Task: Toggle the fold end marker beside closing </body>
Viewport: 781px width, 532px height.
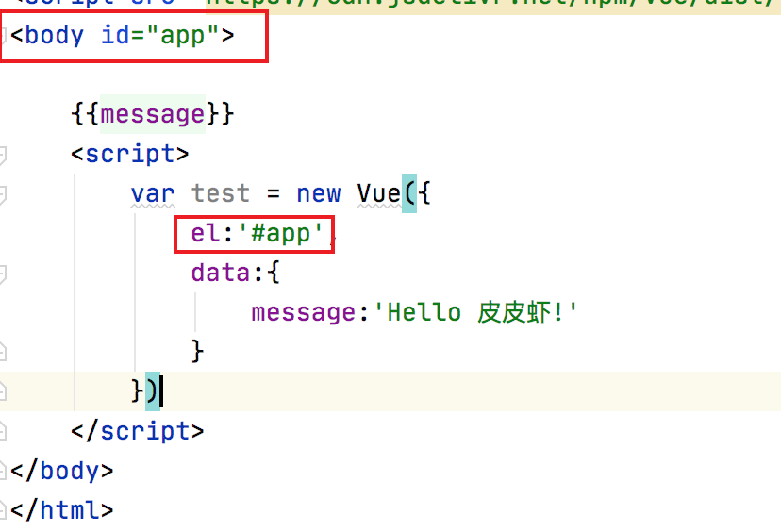Action: [x=2, y=471]
